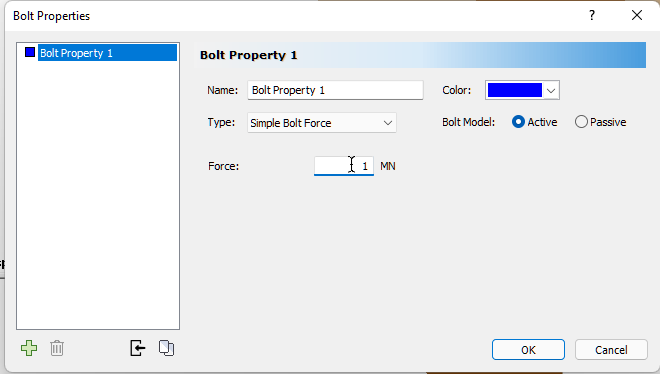Select the Active bolt model option

[535, 122]
